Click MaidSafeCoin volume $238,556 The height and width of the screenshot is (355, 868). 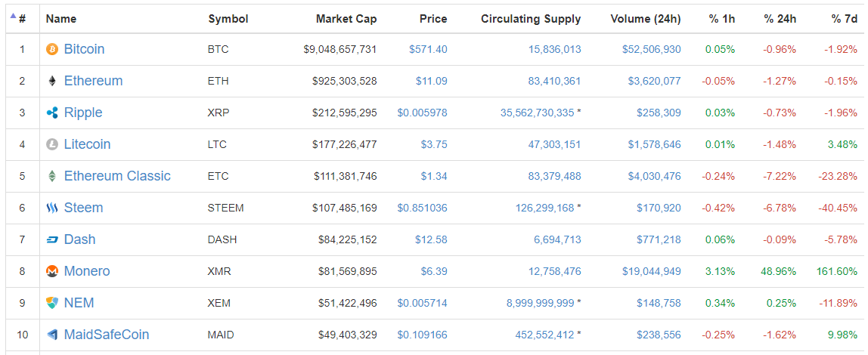click(x=659, y=335)
